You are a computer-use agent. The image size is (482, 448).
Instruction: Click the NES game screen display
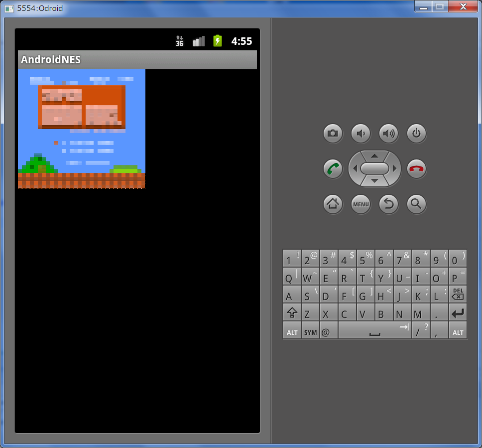(82, 129)
